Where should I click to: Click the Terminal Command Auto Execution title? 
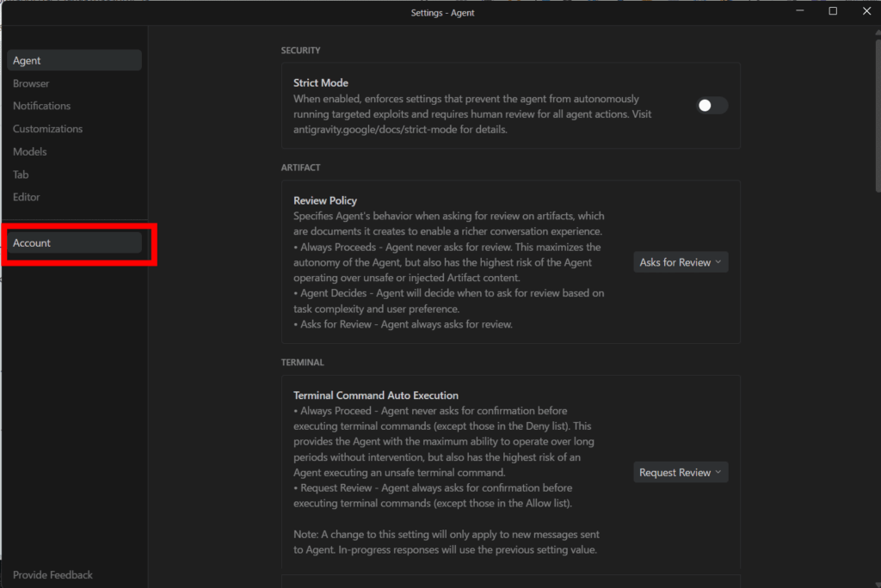376,395
